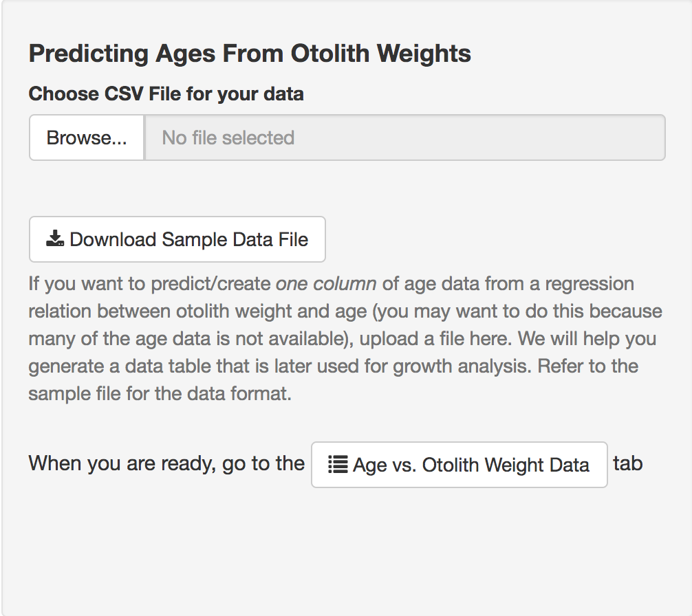Click the 'Choose CSV File for your data' label
The width and height of the screenshot is (692, 616).
tap(166, 93)
